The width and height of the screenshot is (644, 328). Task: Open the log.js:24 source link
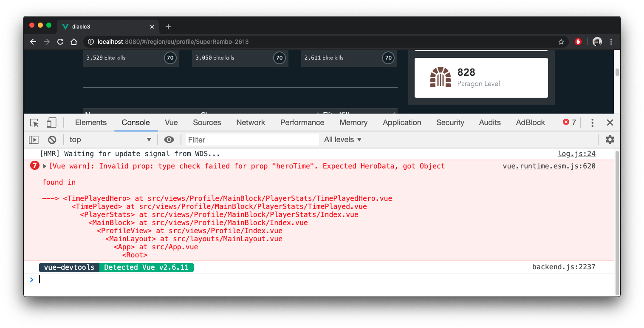[x=576, y=154]
